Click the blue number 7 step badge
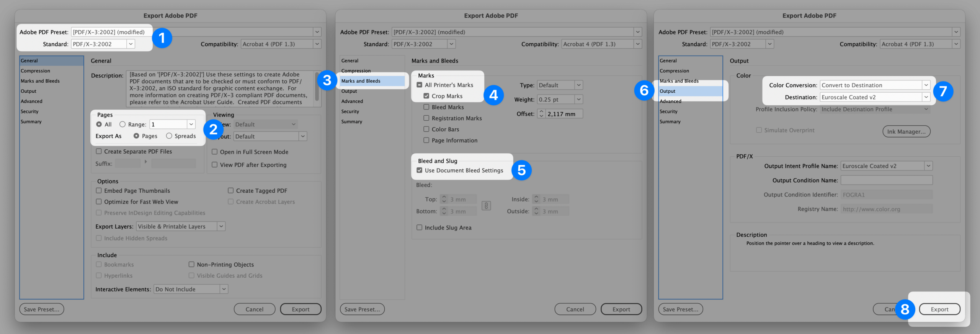Screen dimensions: 980x334 [x=943, y=91]
